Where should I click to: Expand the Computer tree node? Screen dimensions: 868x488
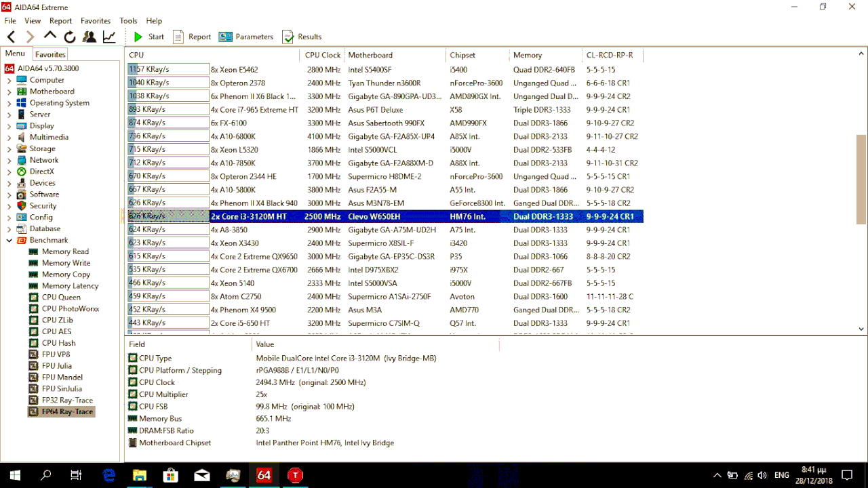9,80
